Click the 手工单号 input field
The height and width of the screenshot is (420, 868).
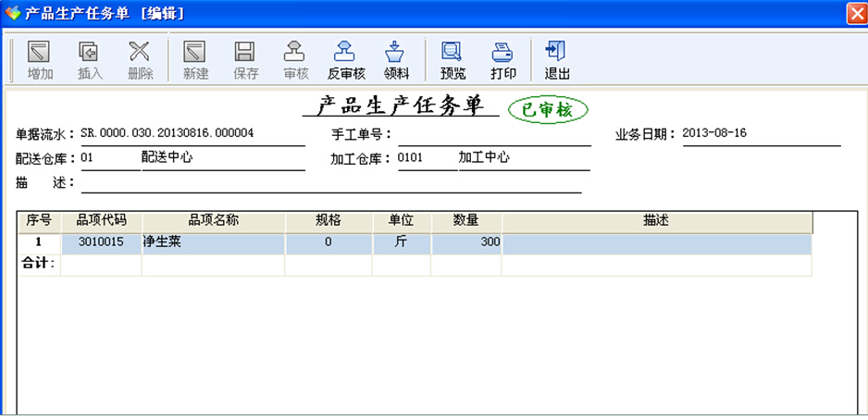(x=493, y=135)
